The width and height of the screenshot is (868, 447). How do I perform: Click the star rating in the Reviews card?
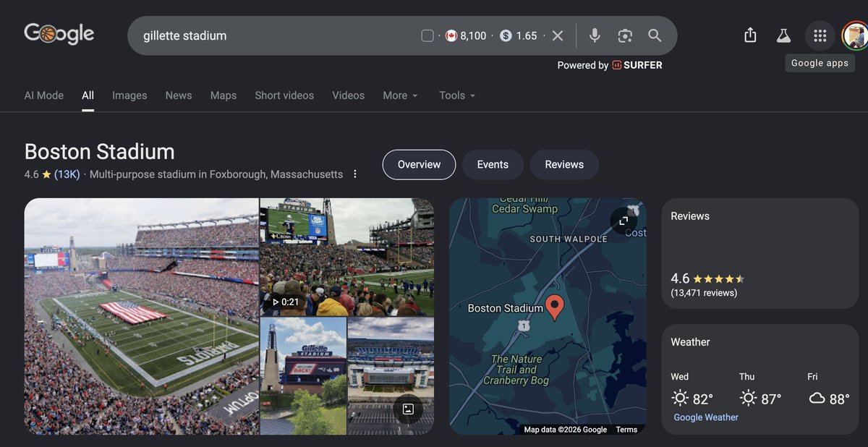[718, 279]
